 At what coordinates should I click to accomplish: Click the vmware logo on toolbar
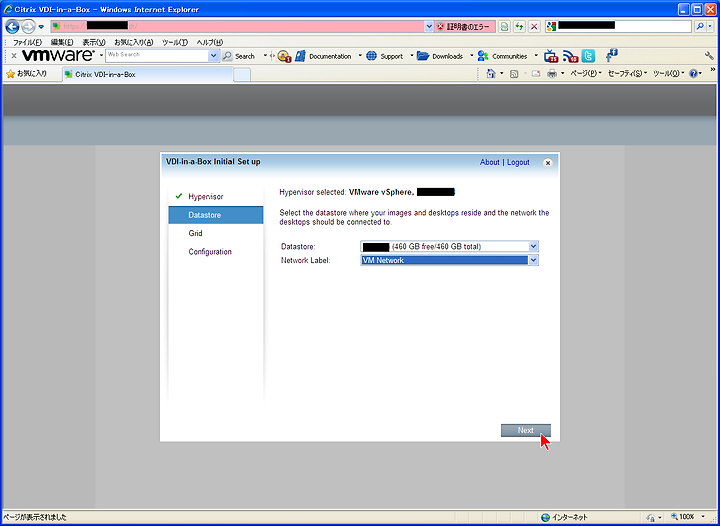[58, 56]
